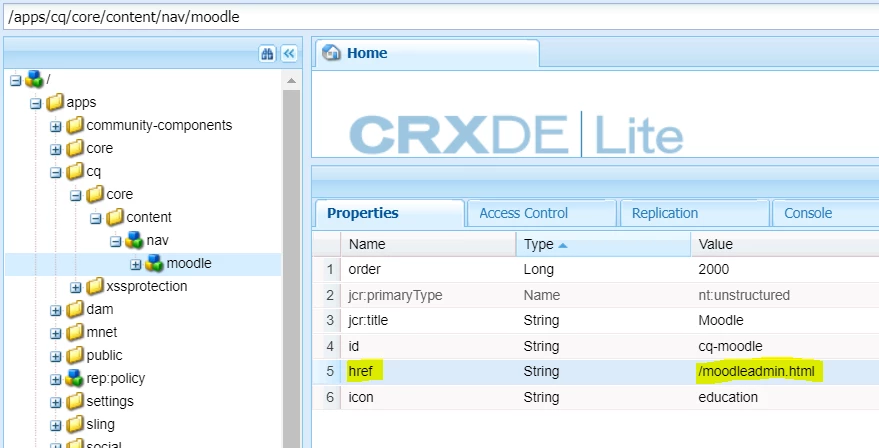Click the apps folder icon
This screenshot has width=879, height=448.
point(55,103)
